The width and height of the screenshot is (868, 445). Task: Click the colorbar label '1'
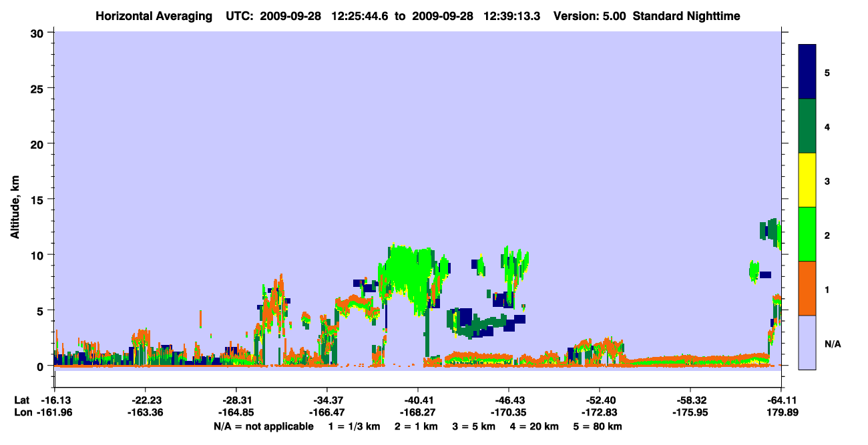click(827, 288)
